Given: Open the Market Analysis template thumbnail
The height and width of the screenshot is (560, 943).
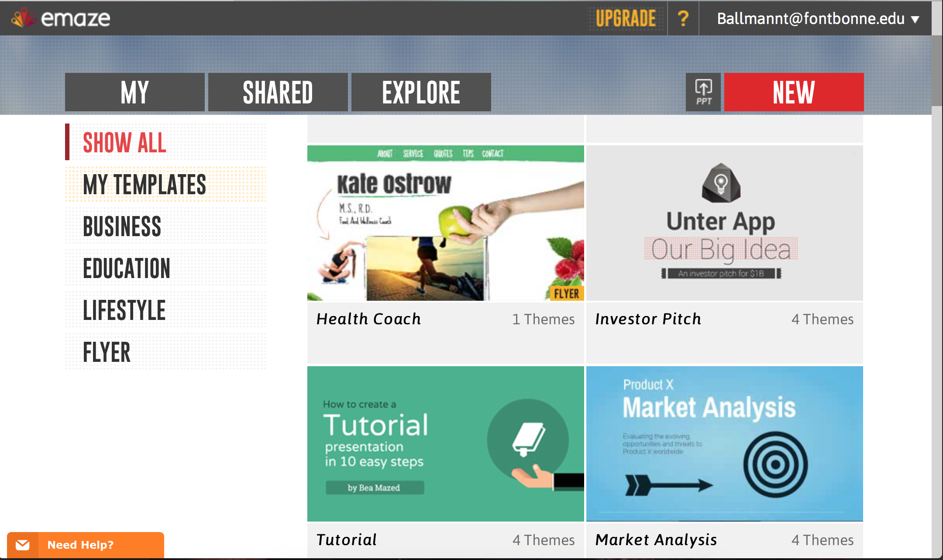Looking at the screenshot, I should pos(725,444).
